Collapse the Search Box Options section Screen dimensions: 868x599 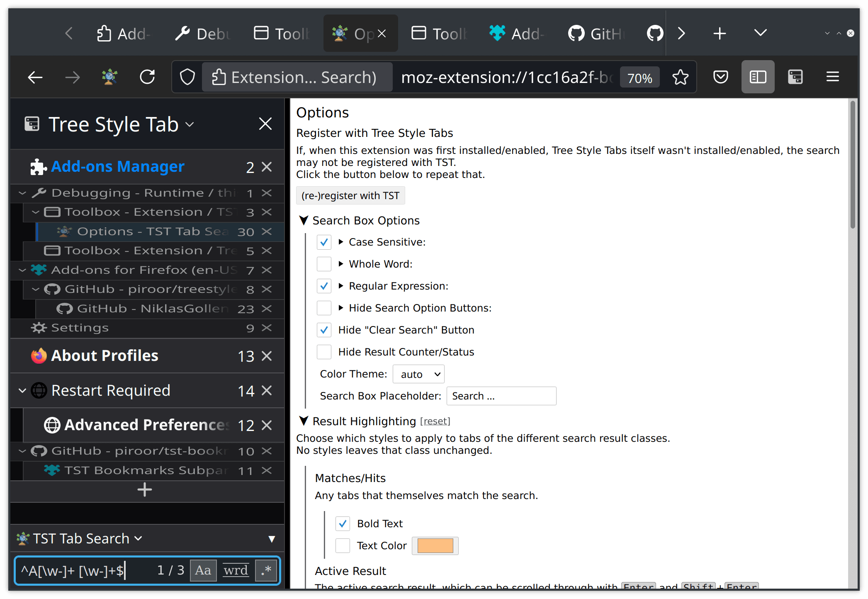[x=304, y=221]
